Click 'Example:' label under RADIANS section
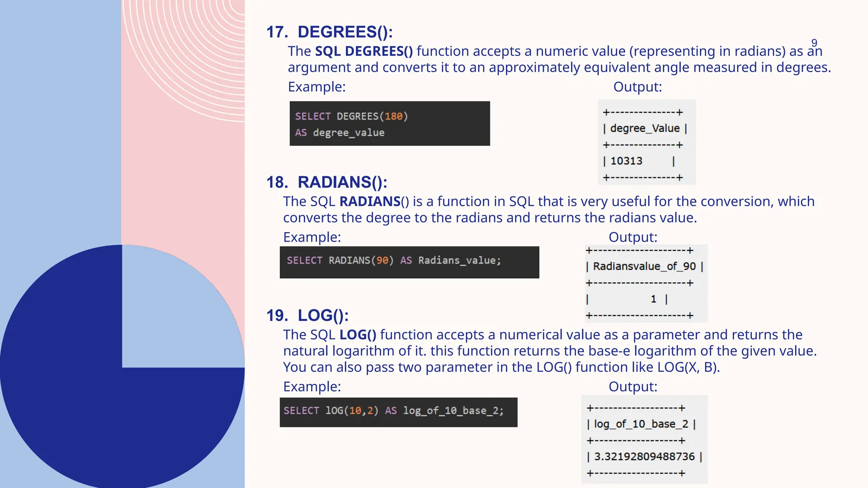The image size is (868, 488). tap(312, 237)
